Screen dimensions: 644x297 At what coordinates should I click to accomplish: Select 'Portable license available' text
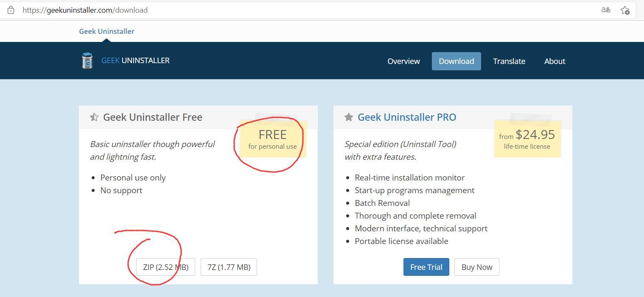tap(401, 241)
